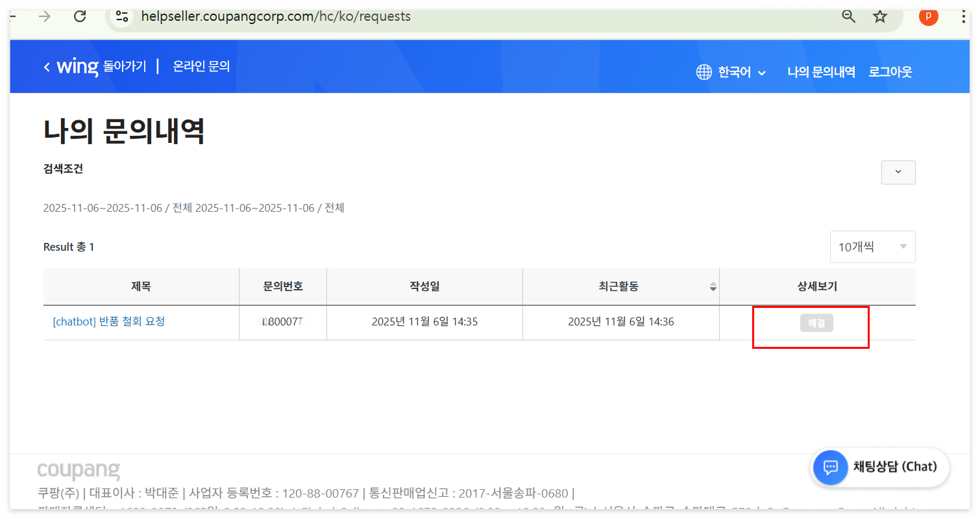Expand the 검색조건 search filter panel
Image resolution: width=980 pixels, height=519 pixels.
click(898, 172)
